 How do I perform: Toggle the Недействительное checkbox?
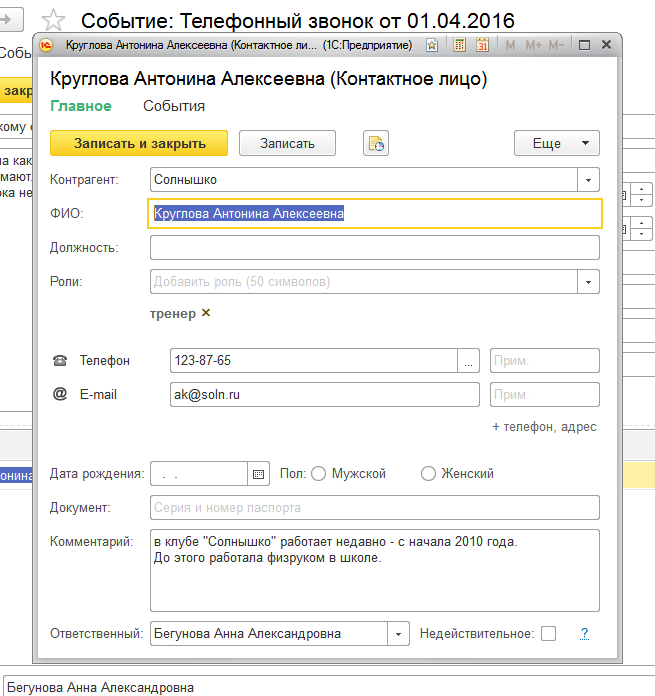click(x=548, y=633)
